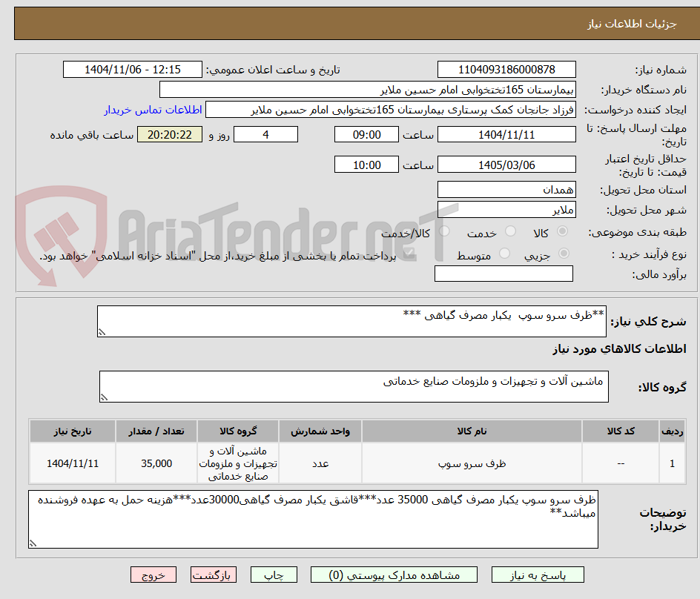The width and height of the screenshot is (700, 599).
Task: Click the تعداد / مقدار column header
Action: tap(156, 431)
